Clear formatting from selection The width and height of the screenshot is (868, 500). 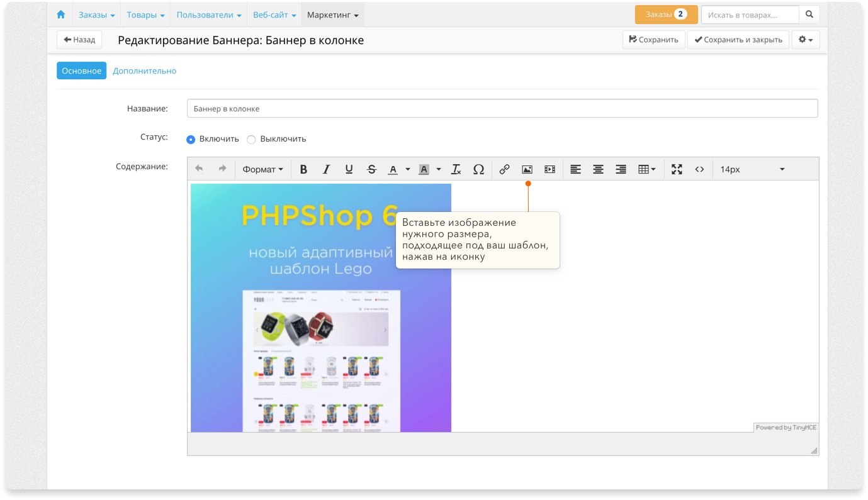tap(456, 169)
